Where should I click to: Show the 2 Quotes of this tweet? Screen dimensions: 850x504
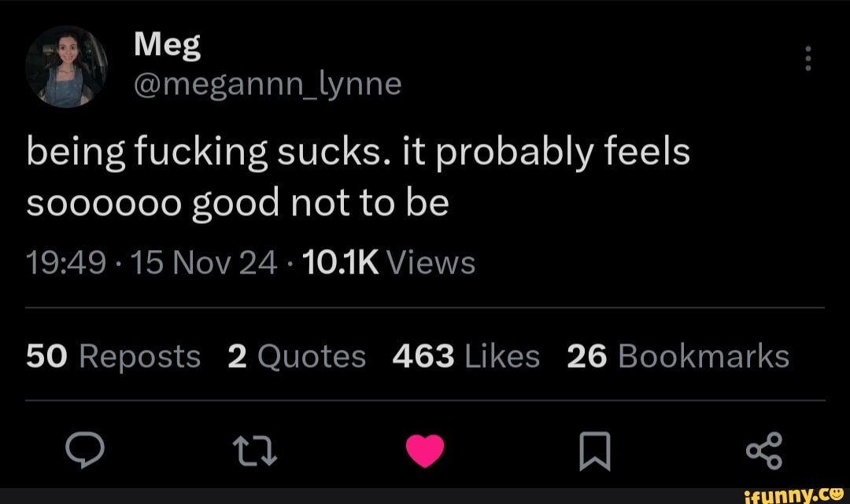click(297, 356)
